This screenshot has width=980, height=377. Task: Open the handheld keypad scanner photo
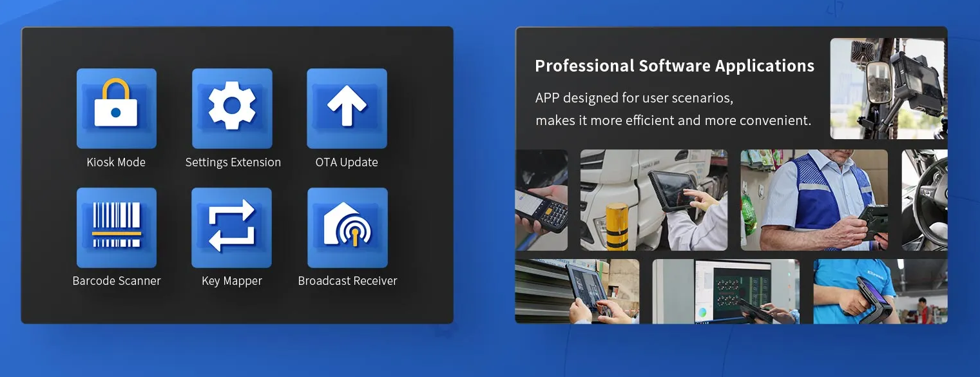point(541,200)
